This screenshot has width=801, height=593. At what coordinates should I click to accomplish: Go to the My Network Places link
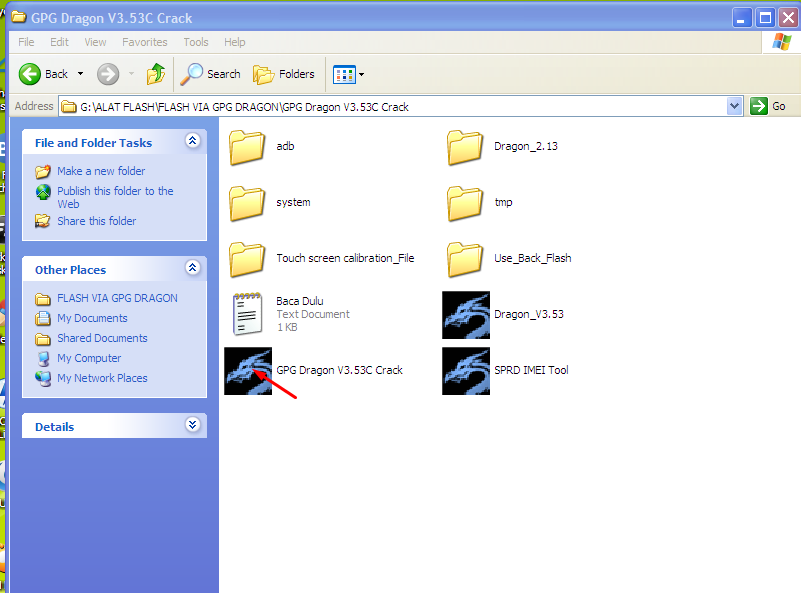102,378
